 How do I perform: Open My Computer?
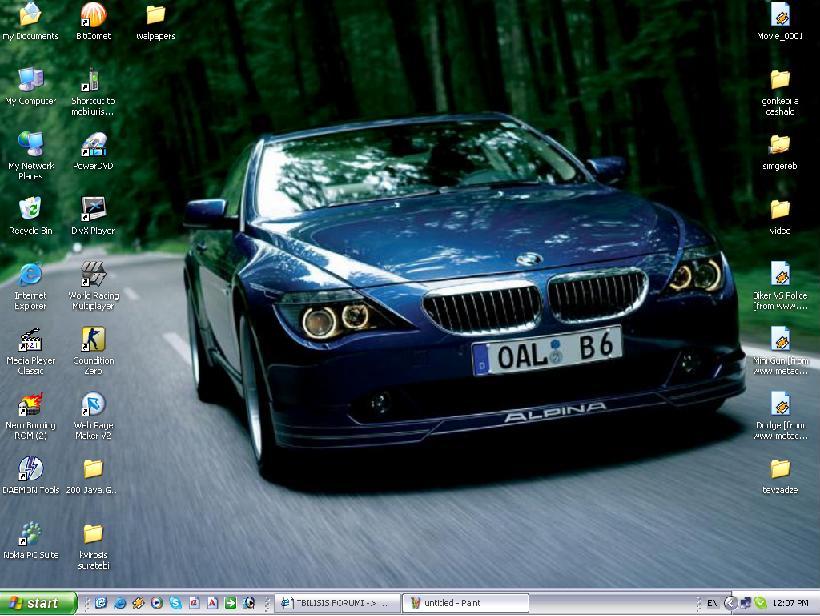(30, 80)
